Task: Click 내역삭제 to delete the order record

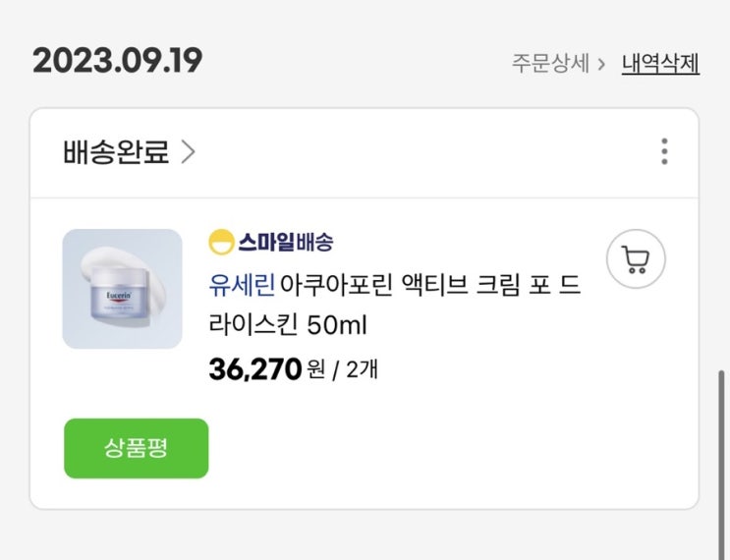Action: 660,64
